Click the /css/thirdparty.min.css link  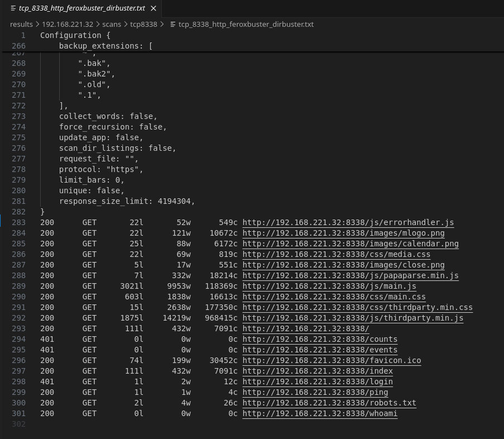click(x=357, y=307)
